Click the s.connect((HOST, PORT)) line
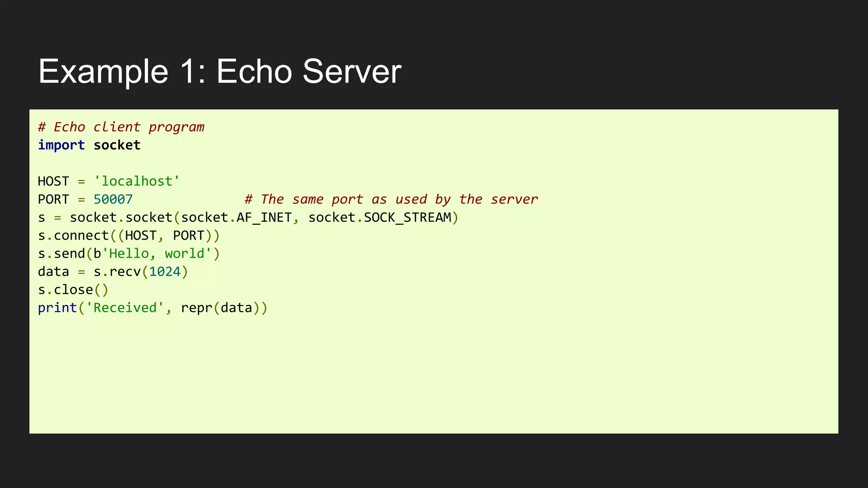The height and width of the screenshot is (488, 868). 129,236
